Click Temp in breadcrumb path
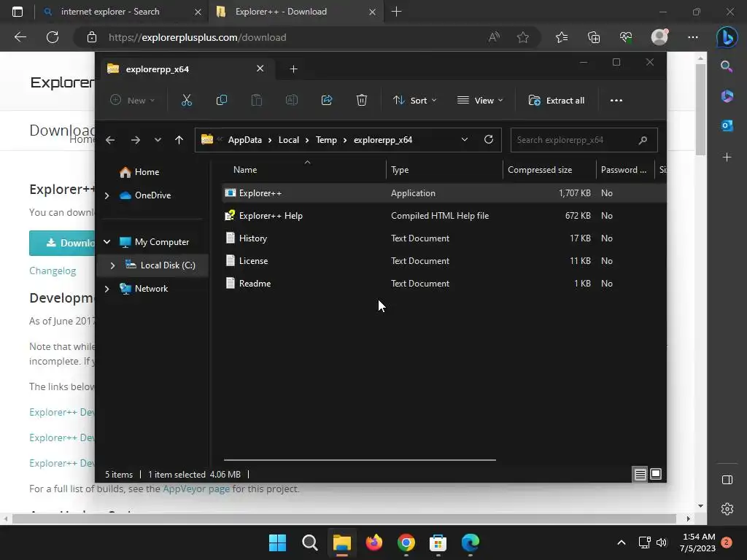This screenshot has height=560, width=747. pyautogui.click(x=326, y=140)
